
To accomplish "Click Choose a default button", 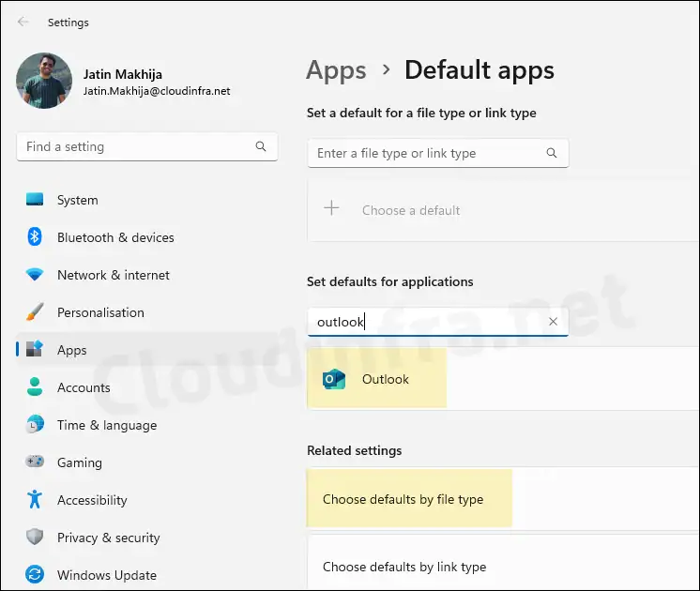I will [x=503, y=210].
